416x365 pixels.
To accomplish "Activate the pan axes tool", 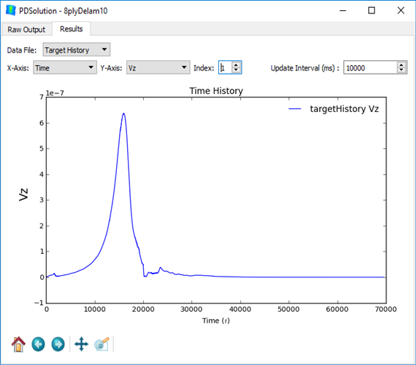I will tap(81, 344).
